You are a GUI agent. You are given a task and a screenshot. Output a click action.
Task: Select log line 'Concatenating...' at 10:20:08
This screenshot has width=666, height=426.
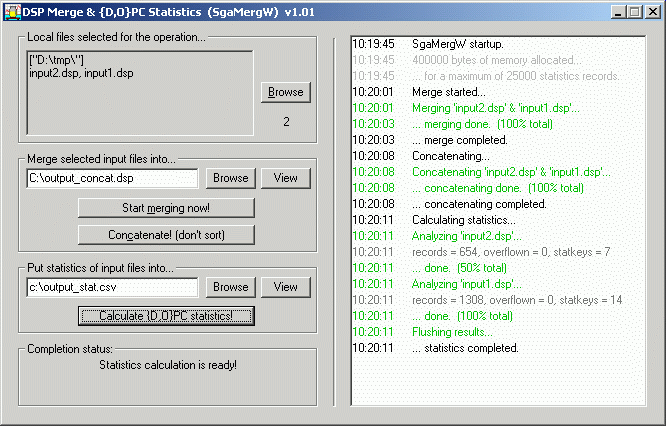(x=451, y=156)
